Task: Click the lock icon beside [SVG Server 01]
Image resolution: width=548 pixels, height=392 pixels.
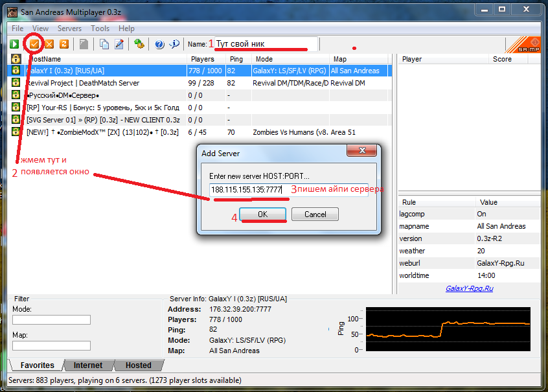Action: 16,119
